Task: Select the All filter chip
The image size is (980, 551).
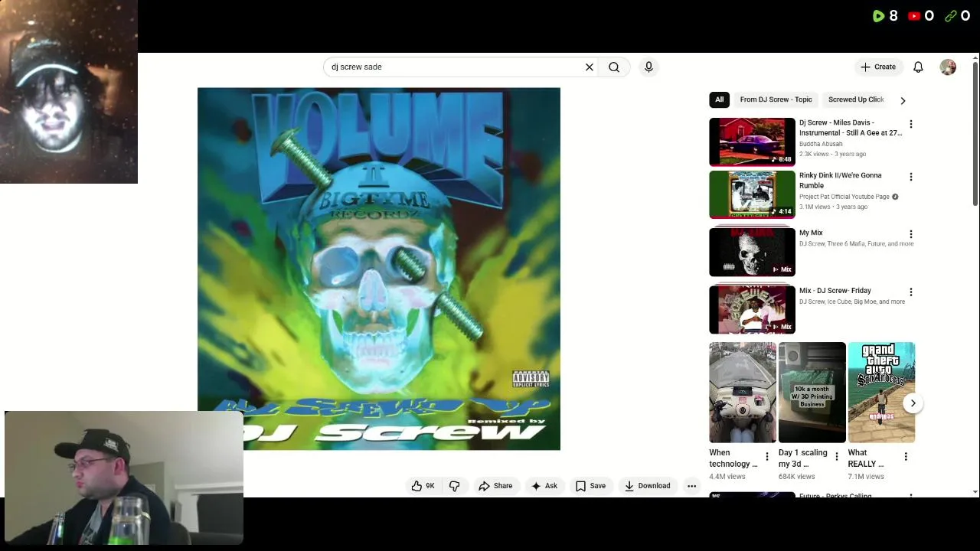Action: tap(719, 99)
